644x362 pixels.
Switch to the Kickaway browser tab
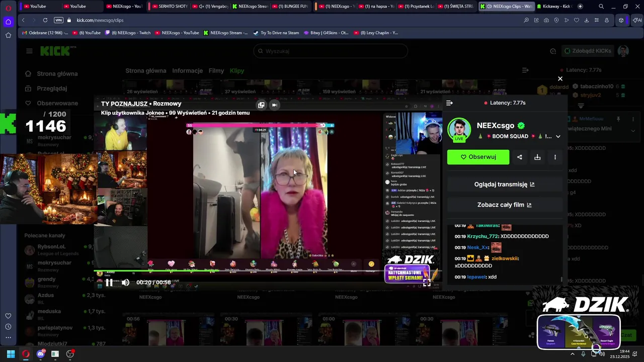point(554,7)
